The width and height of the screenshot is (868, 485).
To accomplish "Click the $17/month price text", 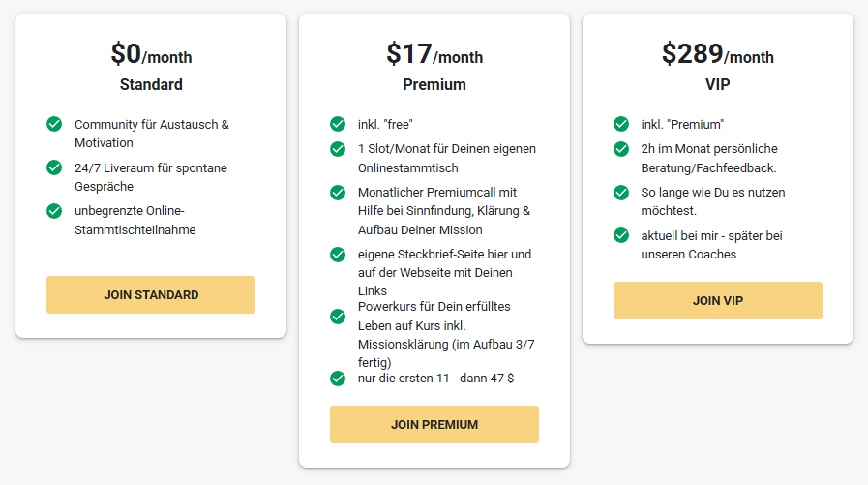I will (x=434, y=54).
